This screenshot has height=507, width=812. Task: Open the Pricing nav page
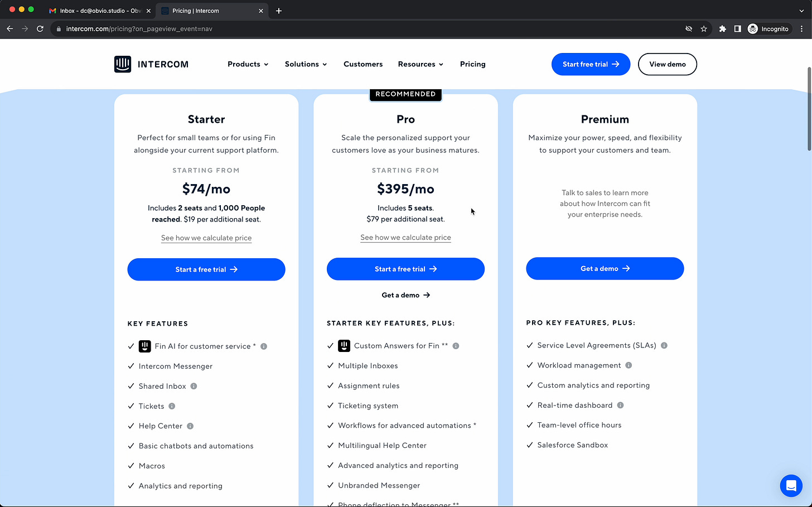pos(473,64)
